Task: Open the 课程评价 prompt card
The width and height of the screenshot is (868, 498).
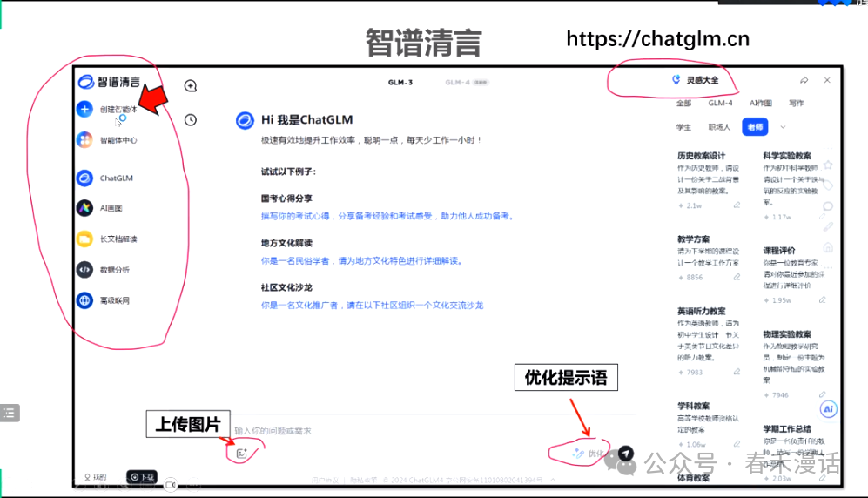Action: tap(794, 275)
